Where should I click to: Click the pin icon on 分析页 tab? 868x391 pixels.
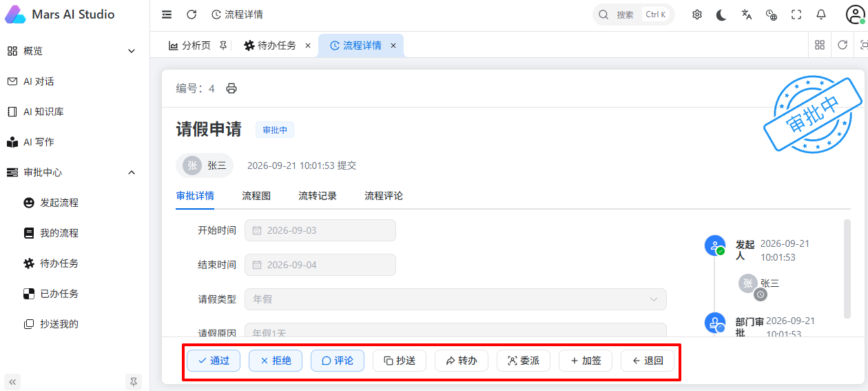click(223, 46)
